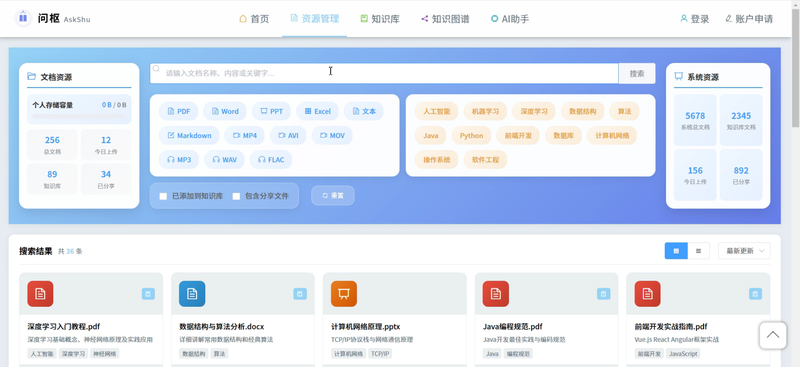
Task: Select the Java orange tag chip
Action: pyautogui.click(x=431, y=135)
